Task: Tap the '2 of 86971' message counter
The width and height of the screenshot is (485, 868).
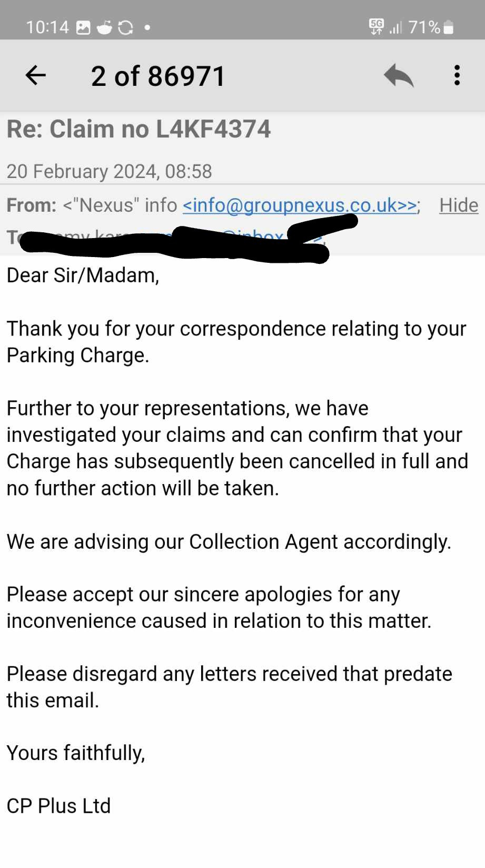Action: (158, 76)
